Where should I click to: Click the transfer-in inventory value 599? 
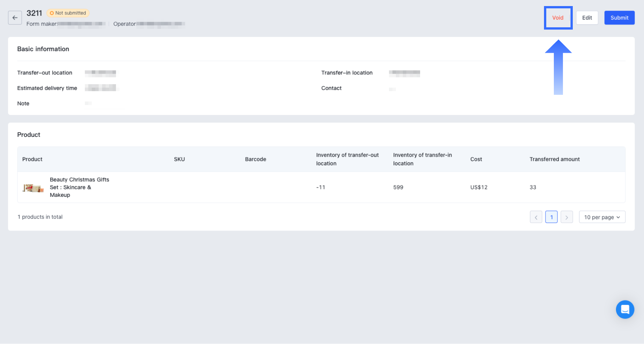[398, 187]
